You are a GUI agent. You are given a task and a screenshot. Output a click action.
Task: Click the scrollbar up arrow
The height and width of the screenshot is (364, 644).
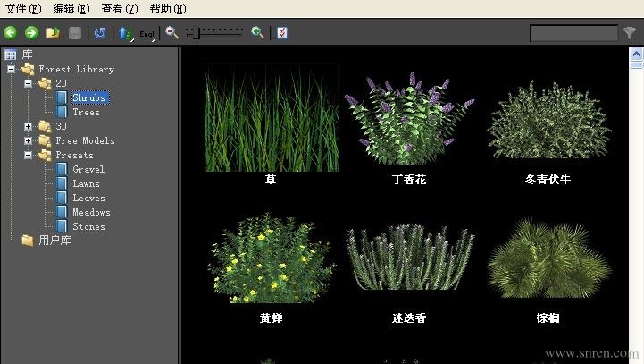point(636,55)
